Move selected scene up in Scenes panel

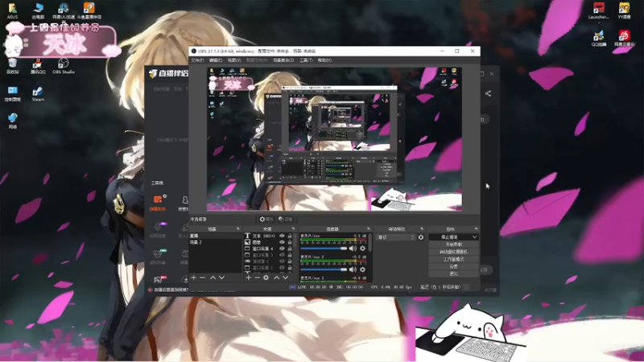pos(213,278)
